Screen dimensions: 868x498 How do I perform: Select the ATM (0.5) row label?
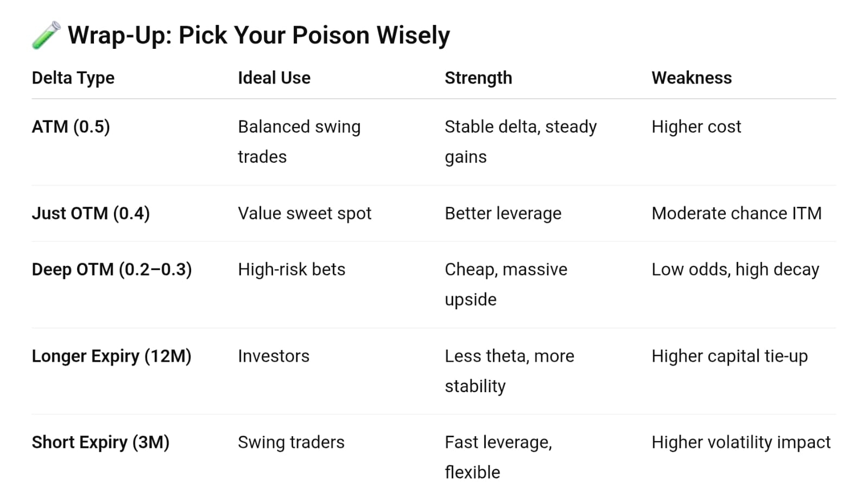pos(71,127)
